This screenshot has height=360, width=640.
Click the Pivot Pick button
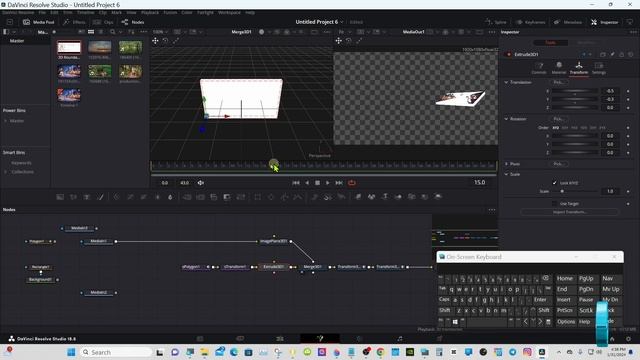click(558, 164)
